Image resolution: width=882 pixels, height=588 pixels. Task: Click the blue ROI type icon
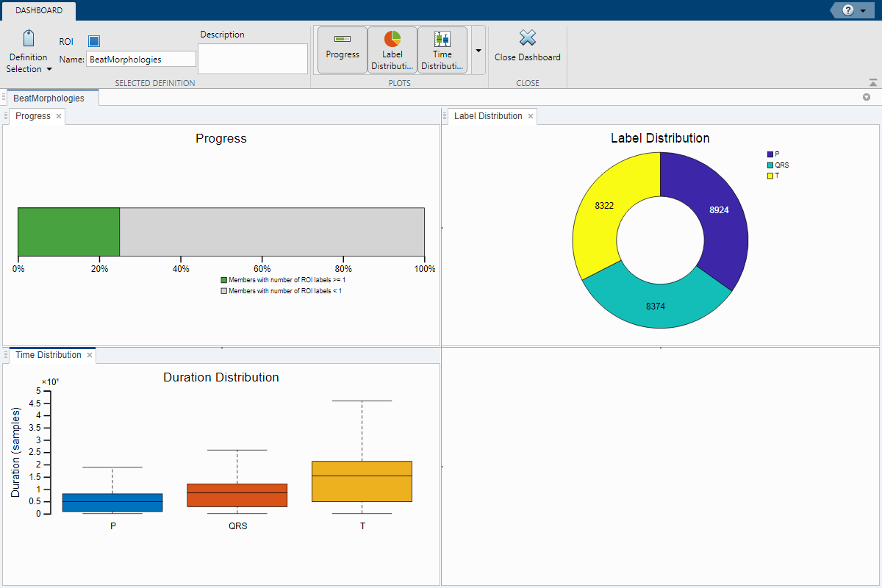click(94, 42)
